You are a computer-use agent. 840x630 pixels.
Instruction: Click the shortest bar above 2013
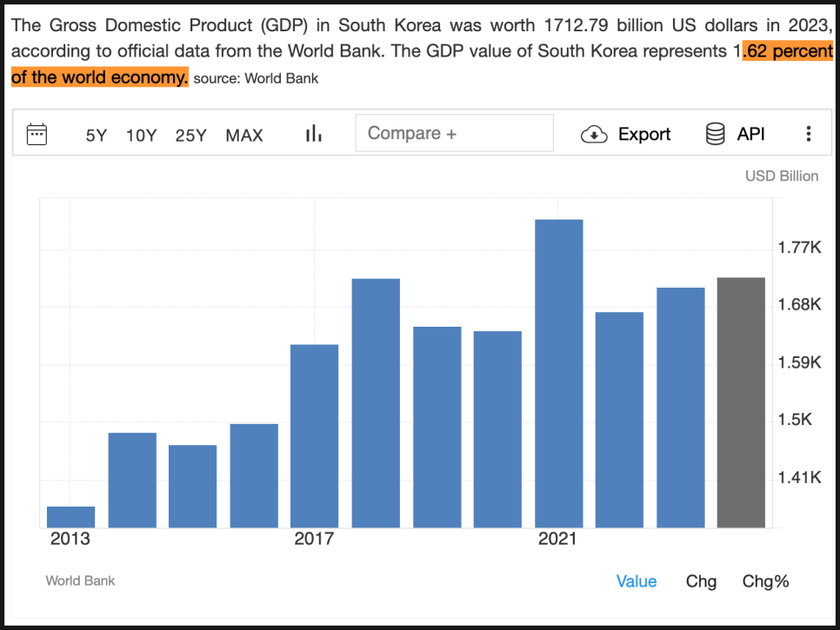tap(71, 517)
